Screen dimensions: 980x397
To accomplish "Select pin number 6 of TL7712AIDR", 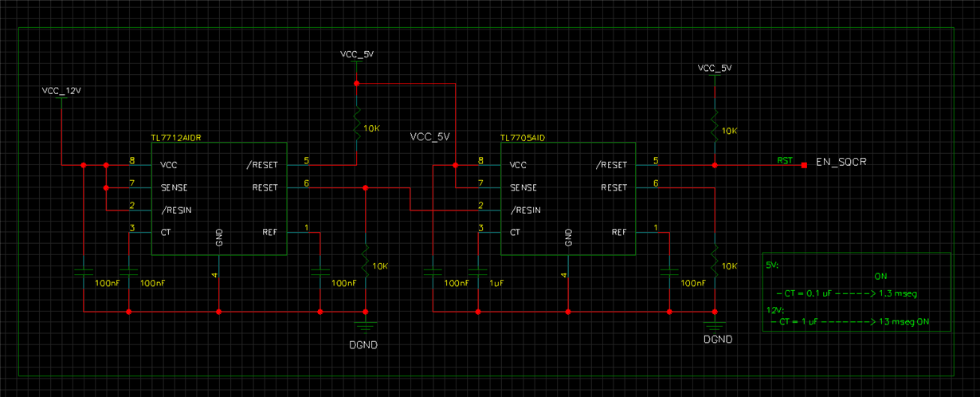I will coord(306,183).
